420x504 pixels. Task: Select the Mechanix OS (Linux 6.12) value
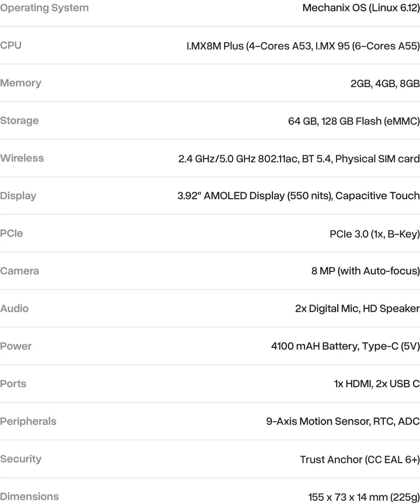(x=361, y=8)
